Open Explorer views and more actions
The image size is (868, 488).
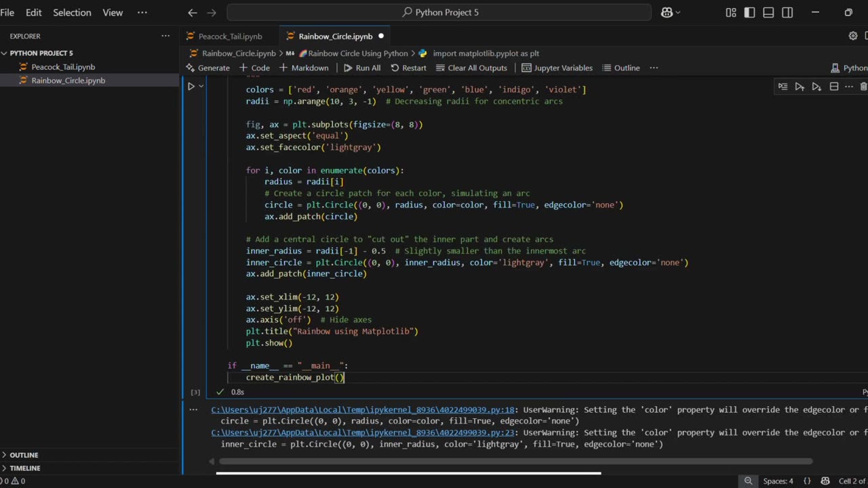tap(165, 36)
